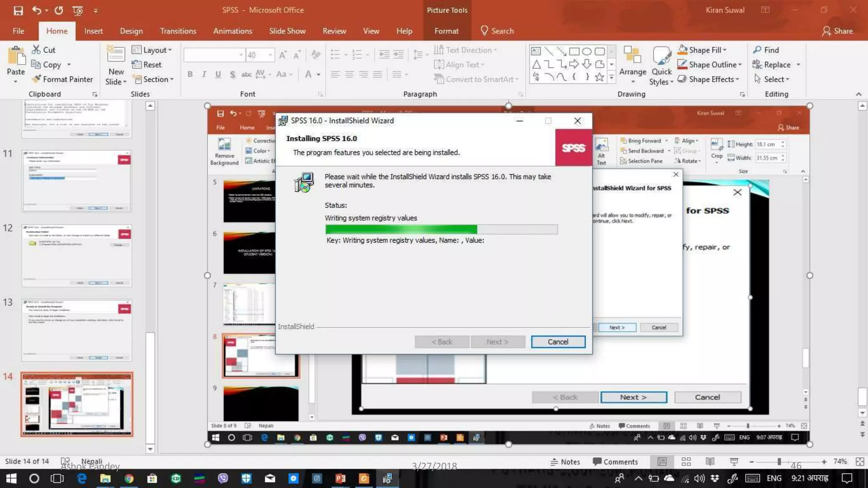Click the Cut scissors icon
The width and height of the screenshot is (868, 488).
(36, 50)
